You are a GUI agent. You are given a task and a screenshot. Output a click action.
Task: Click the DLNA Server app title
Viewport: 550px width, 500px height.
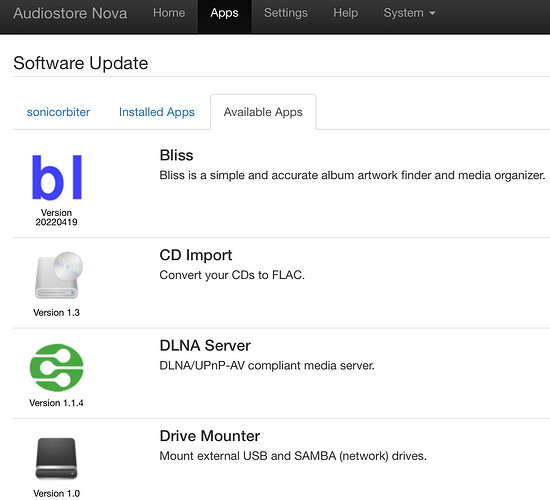click(x=205, y=346)
